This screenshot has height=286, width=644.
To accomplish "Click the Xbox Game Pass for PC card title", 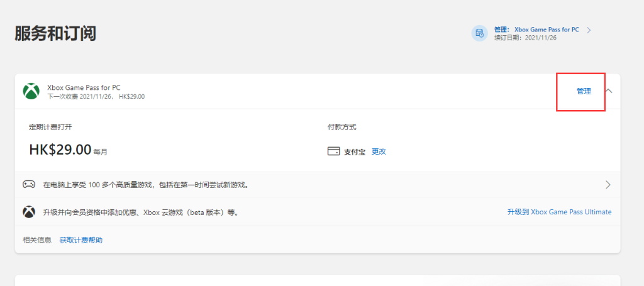I will coord(84,87).
